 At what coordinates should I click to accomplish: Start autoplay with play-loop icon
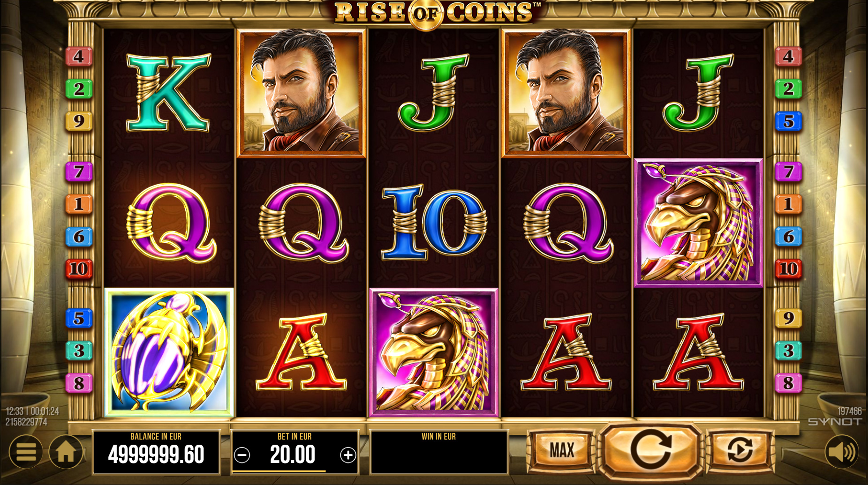tap(740, 450)
